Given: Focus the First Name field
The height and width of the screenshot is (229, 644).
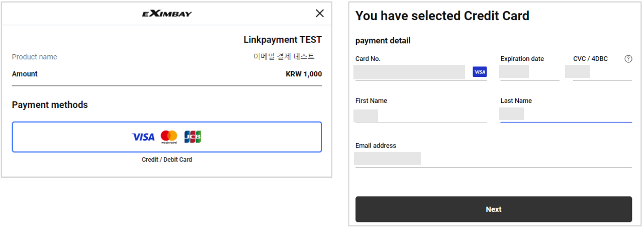Looking at the screenshot, I should click(x=421, y=115).
